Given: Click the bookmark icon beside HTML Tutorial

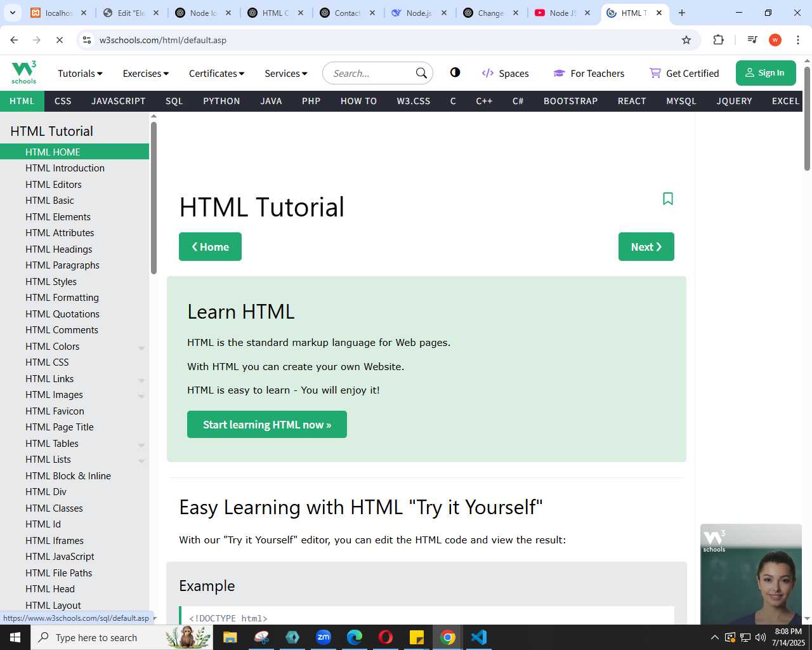Looking at the screenshot, I should point(668,199).
